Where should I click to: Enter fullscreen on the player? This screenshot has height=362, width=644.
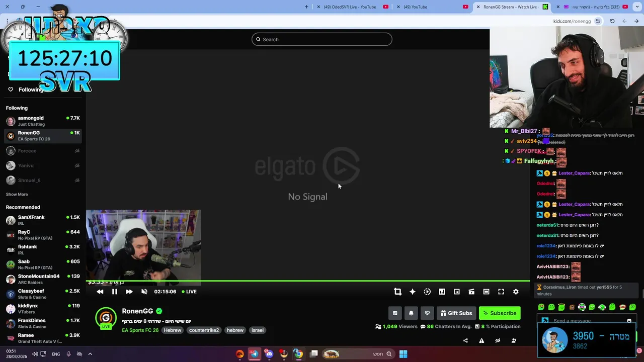pos(501,292)
